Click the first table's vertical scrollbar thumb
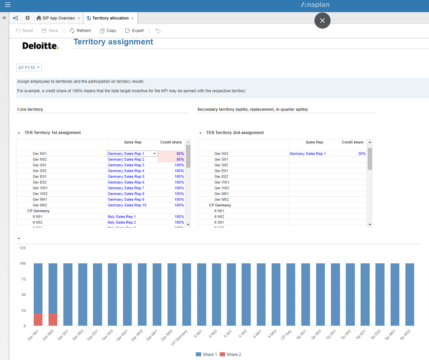Viewport: 429px width, 360px height. tap(188, 156)
